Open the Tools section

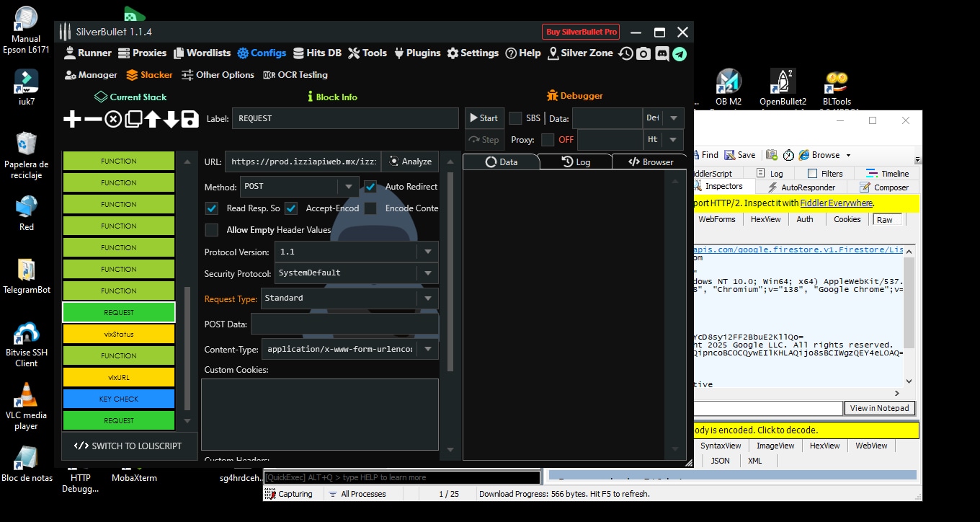tap(367, 53)
